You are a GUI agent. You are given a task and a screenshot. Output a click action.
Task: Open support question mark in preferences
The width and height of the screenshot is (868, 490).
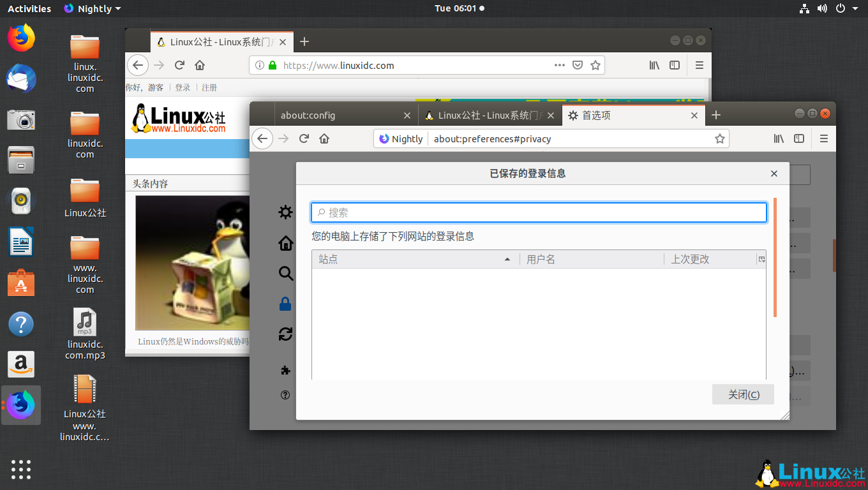coord(285,395)
